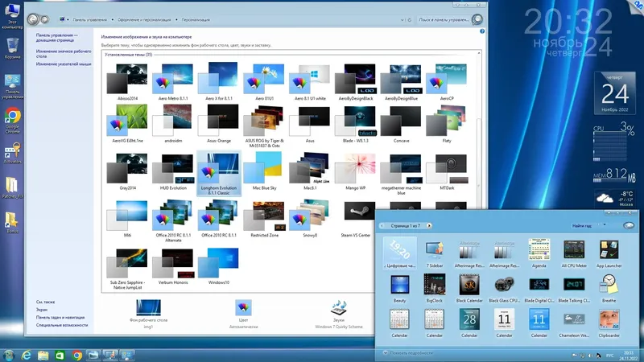Open the Recycle Bin desktop icon

(12, 48)
